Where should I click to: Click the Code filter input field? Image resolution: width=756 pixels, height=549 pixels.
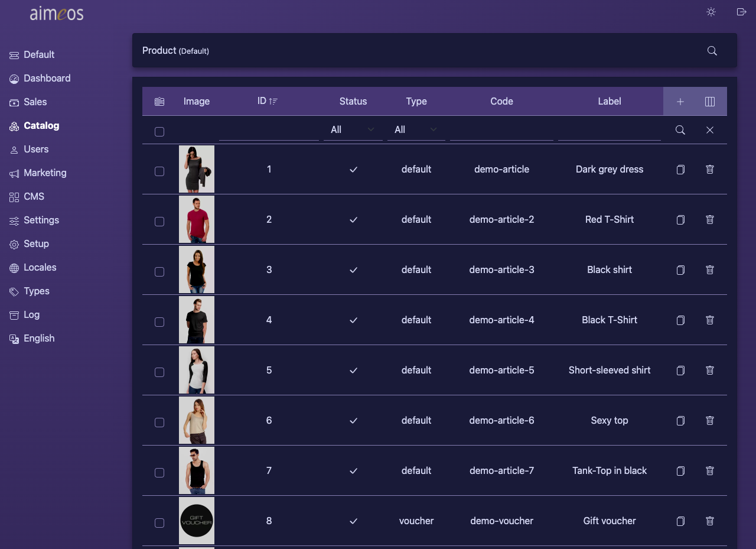click(501, 129)
